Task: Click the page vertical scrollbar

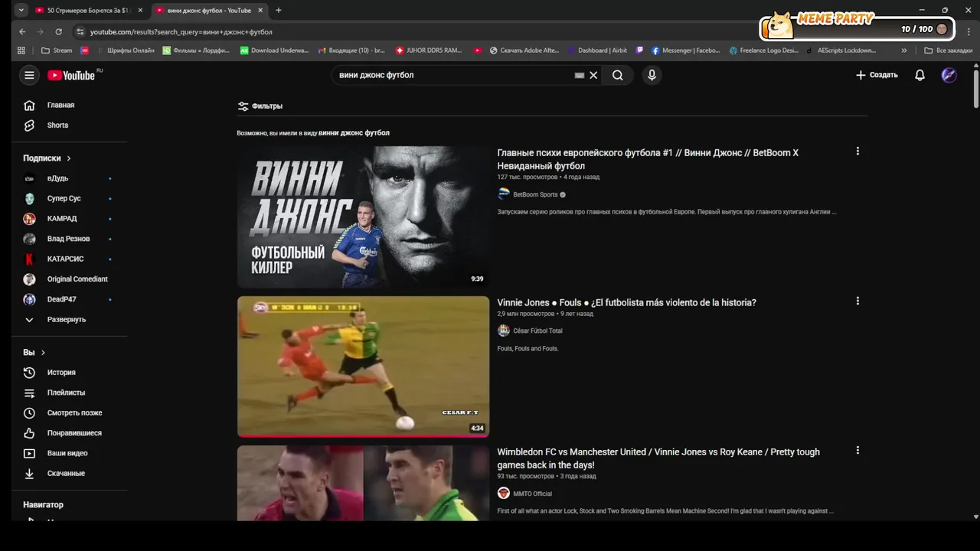Action: point(975,90)
